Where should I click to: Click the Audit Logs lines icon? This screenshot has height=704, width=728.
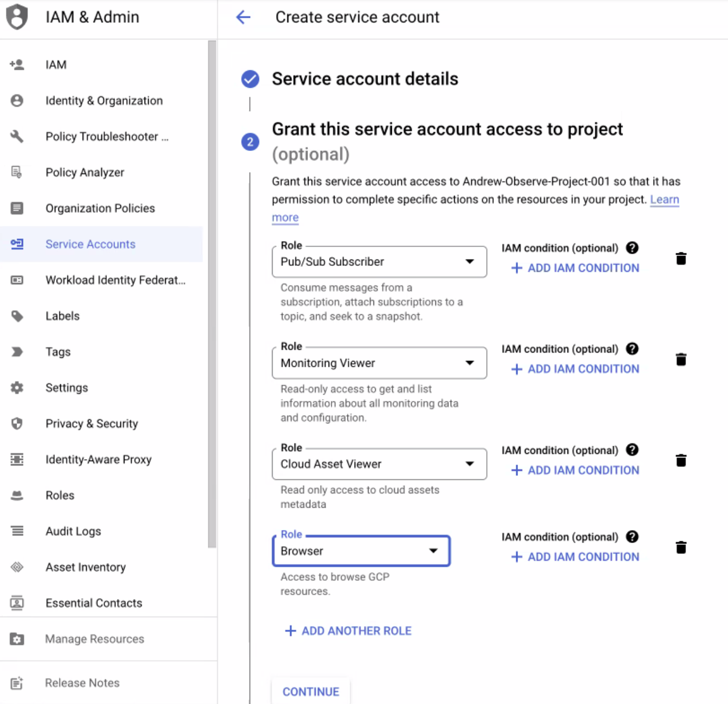click(17, 531)
